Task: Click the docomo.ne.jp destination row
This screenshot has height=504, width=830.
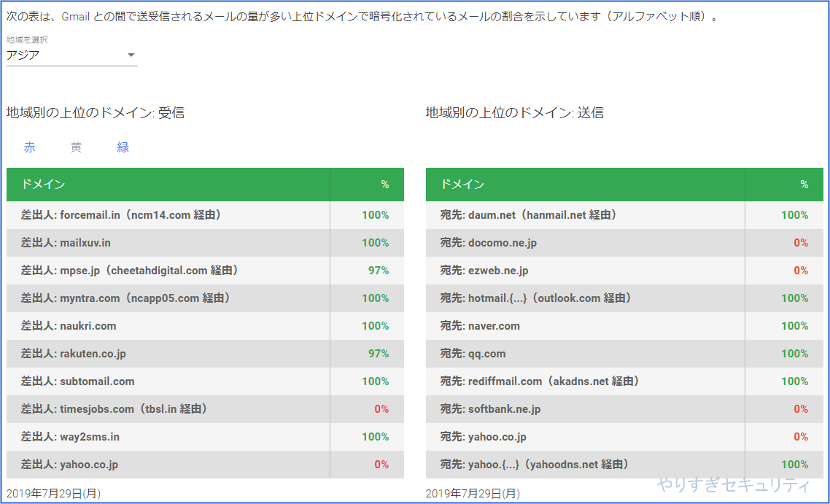Action: 624,242
